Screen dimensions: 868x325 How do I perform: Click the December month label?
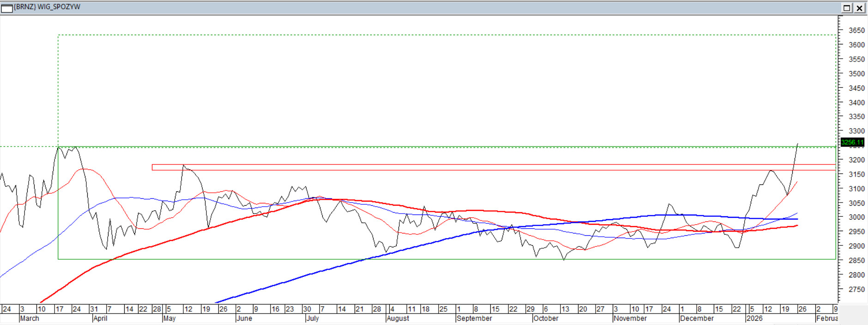697,319
